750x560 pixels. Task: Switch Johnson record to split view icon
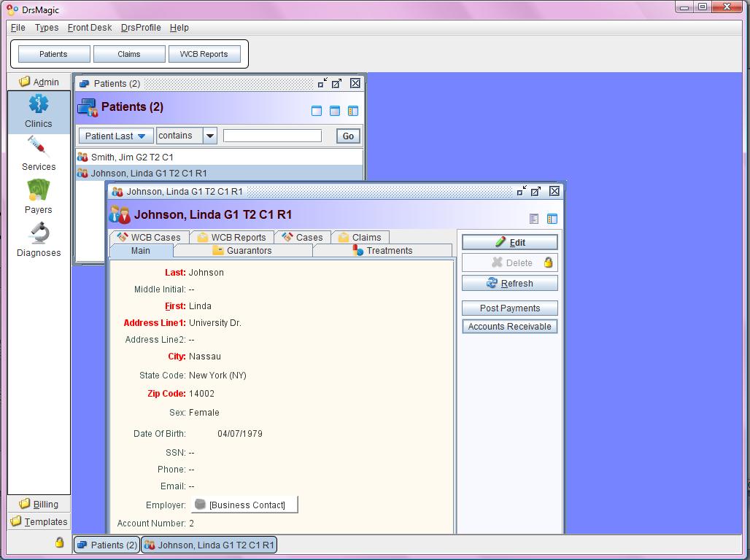(x=552, y=219)
